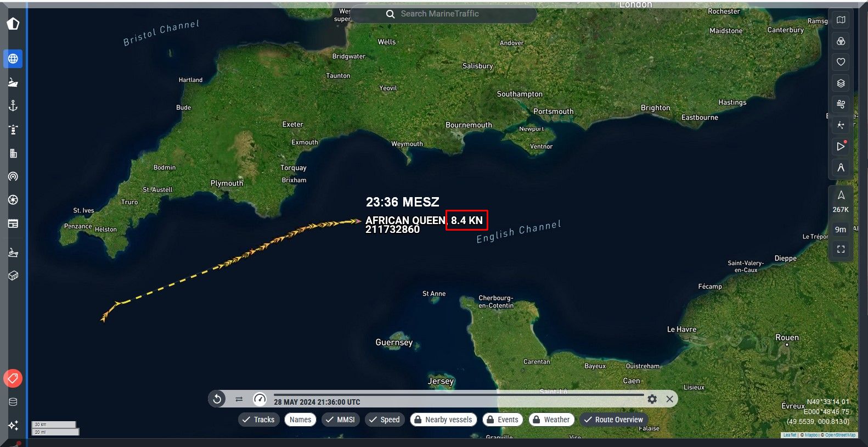Image resolution: width=868 pixels, height=447 pixels.
Task: Open the map layers panel
Action: pyautogui.click(x=841, y=83)
